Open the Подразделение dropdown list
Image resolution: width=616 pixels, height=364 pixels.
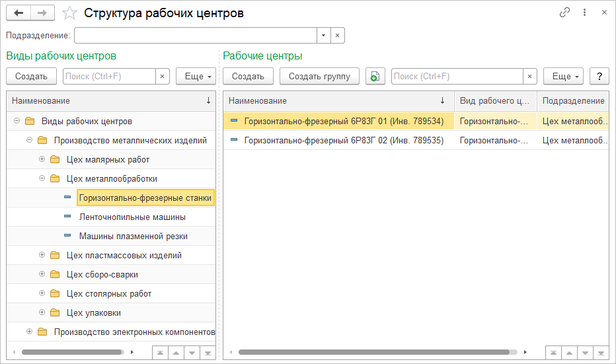(x=323, y=35)
